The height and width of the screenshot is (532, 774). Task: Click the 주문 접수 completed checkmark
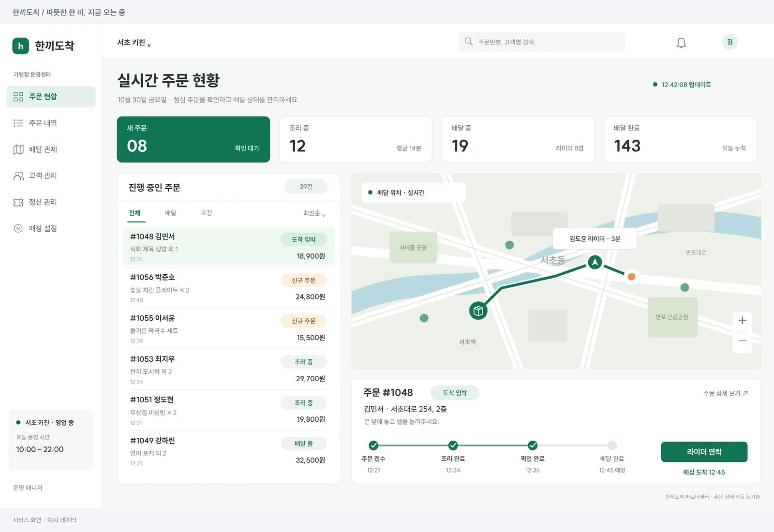coord(373,445)
